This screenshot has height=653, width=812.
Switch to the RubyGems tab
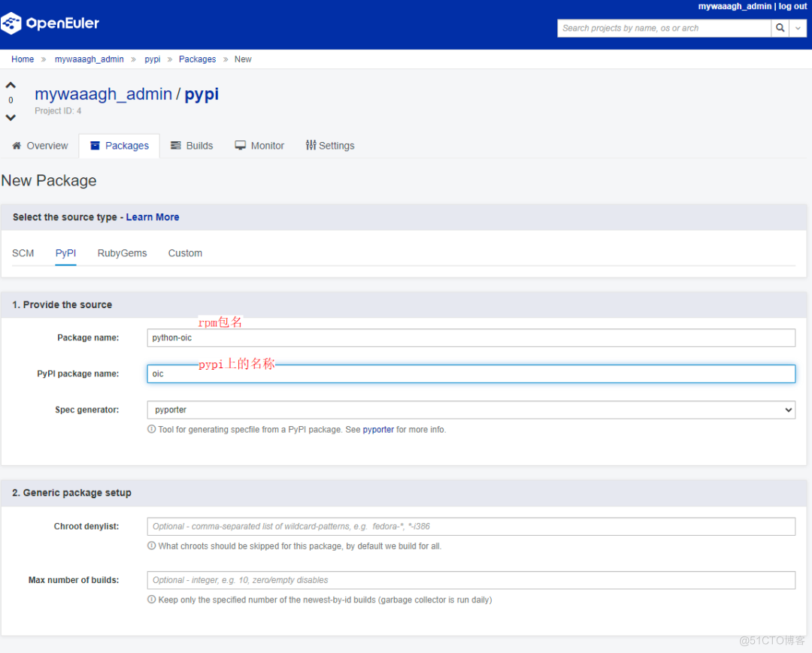pyautogui.click(x=122, y=253)
